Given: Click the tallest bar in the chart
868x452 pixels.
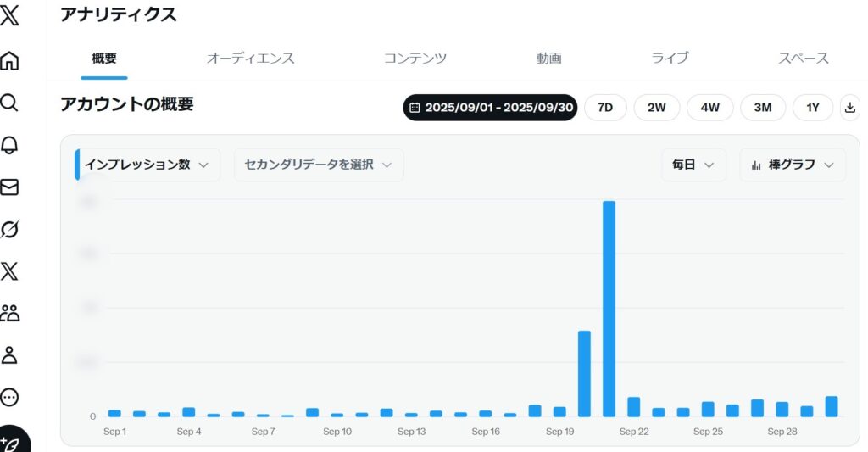Looking at the screenshot, I should coord(609,309).
